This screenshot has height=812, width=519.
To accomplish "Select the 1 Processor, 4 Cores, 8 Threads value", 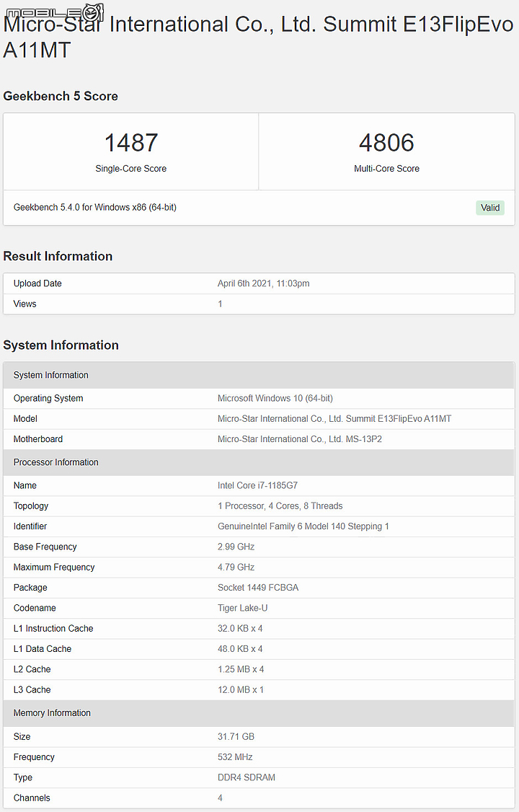I will 280,506.
